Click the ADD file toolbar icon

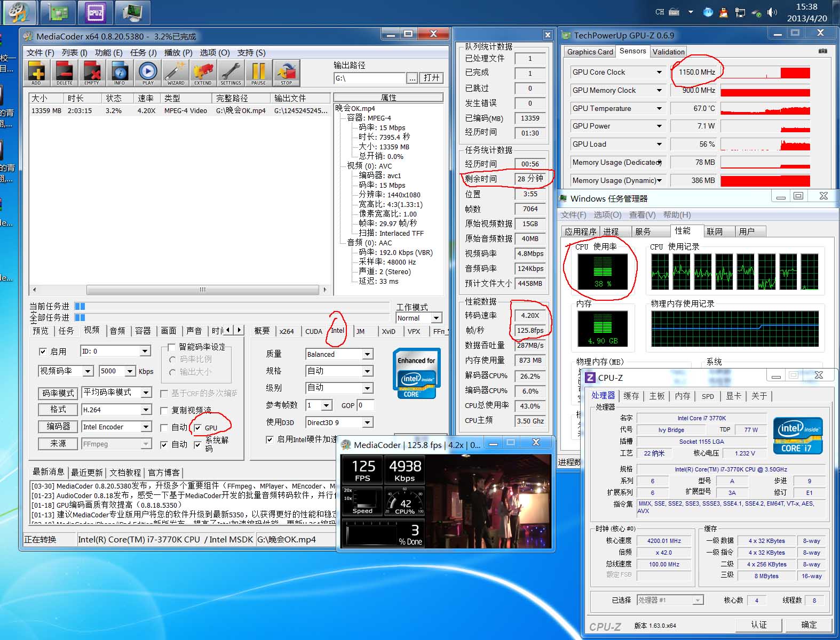click(36, 73)
